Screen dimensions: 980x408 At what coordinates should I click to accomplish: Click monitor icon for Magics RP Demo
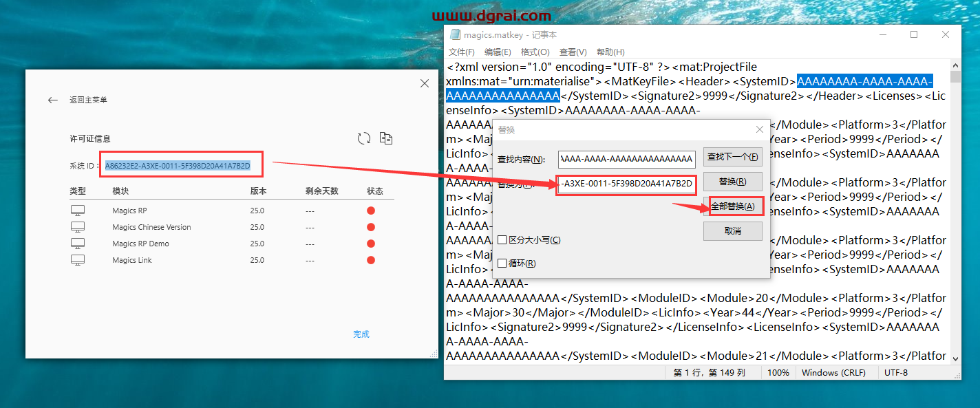78,244
